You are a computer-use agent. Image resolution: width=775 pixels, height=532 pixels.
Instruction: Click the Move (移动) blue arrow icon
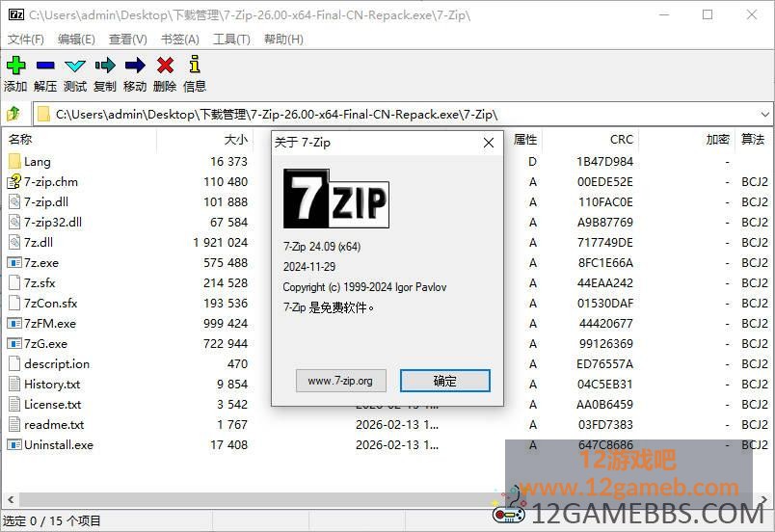click(x=135, y=65)
